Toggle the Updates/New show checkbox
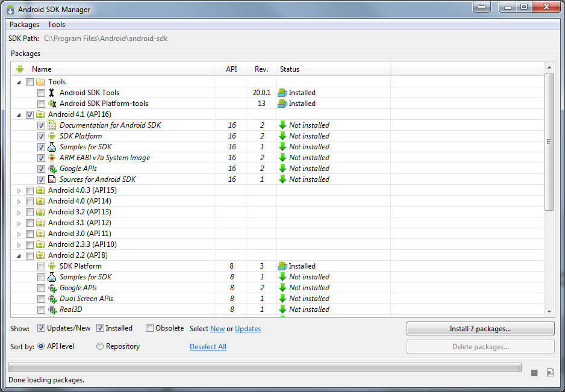 coord(41,328)
